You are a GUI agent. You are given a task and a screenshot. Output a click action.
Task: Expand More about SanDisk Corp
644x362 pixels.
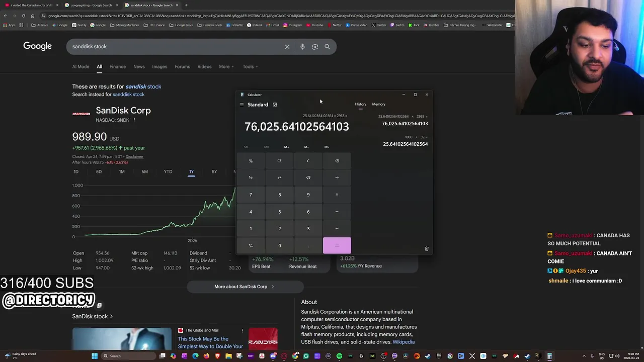pyautogui.click(x=245, y=287)
